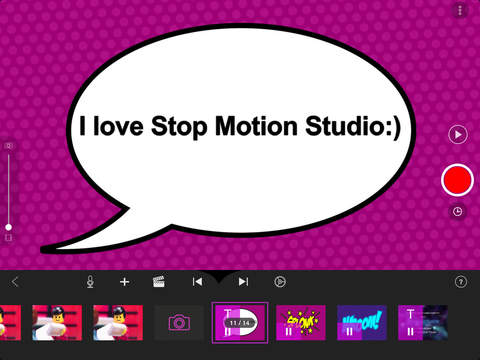Click the icon at top of slider
Screen dimensions: 480x360
[9, 146]
